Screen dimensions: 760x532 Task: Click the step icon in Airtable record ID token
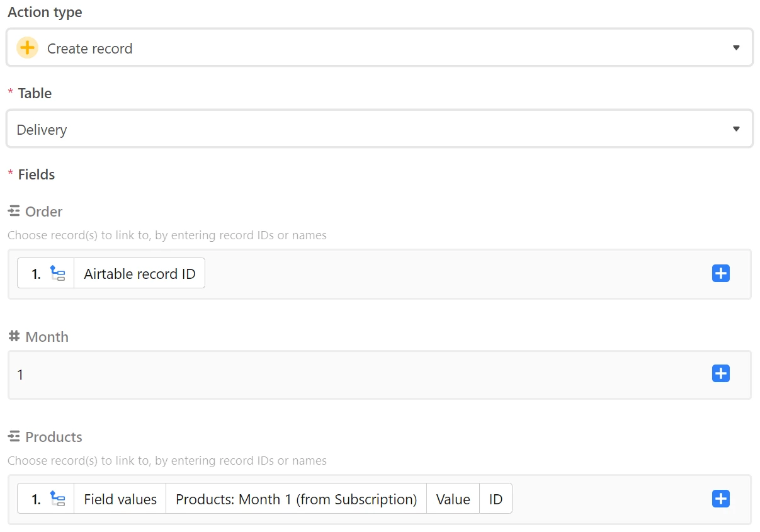[x=58, y=274]
